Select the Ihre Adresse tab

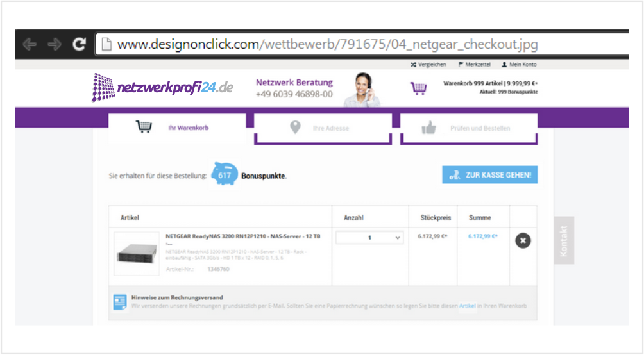point(323,128)
